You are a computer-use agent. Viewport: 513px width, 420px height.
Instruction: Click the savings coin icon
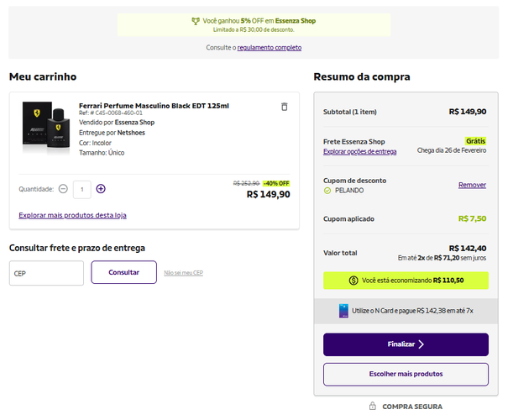tap(353, 281)
